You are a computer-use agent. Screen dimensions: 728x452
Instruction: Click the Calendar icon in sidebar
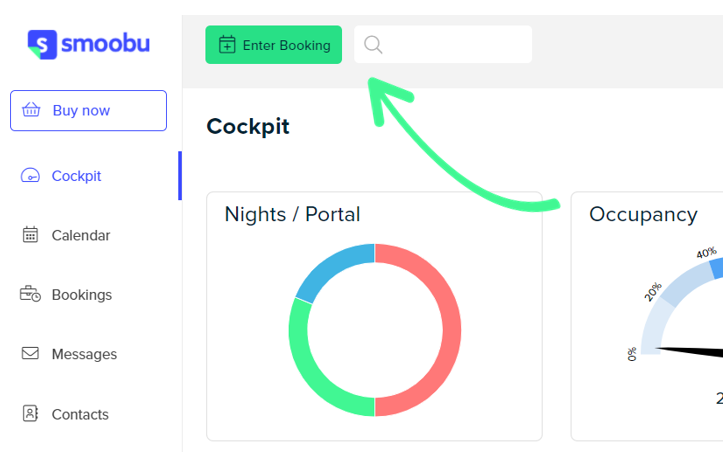point(30,234)
